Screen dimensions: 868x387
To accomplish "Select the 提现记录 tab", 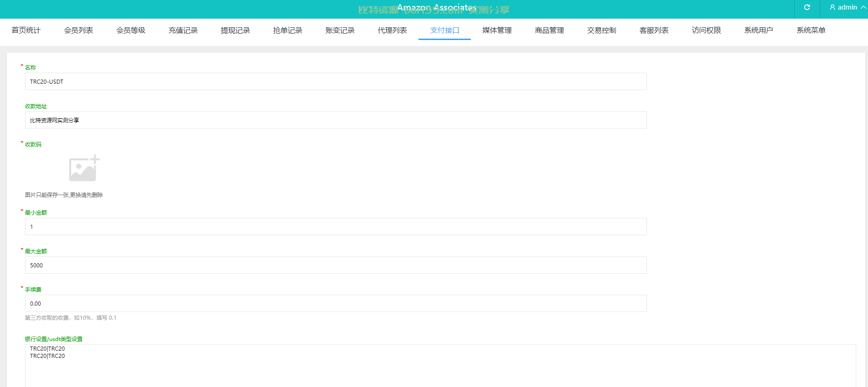I will (x=235, y=30).
